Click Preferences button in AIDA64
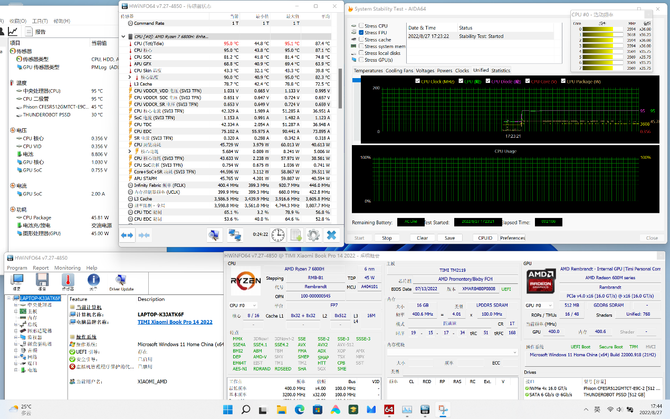The height and width of the screenshot is (419, 670). click(512, 238)
